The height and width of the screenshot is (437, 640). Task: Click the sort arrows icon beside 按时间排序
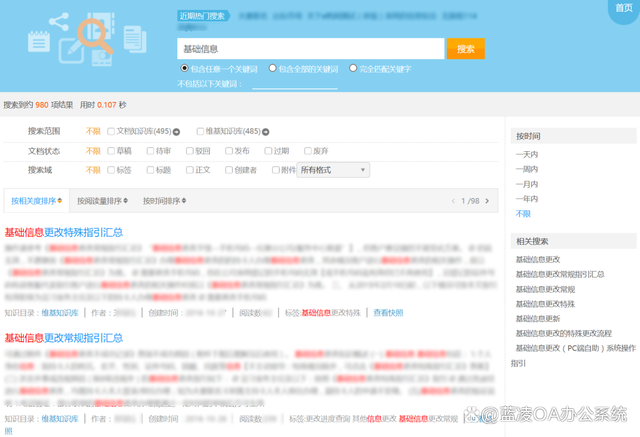tap(183, 201)
